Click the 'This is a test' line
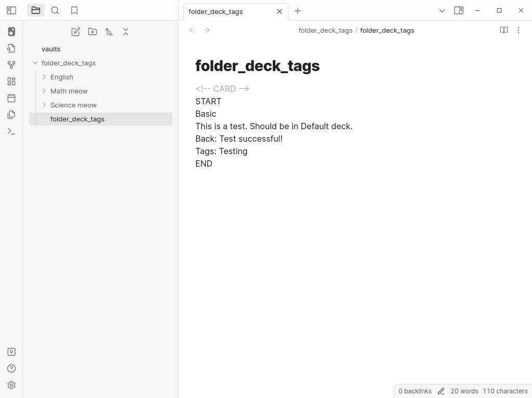 tap(274, 126)
